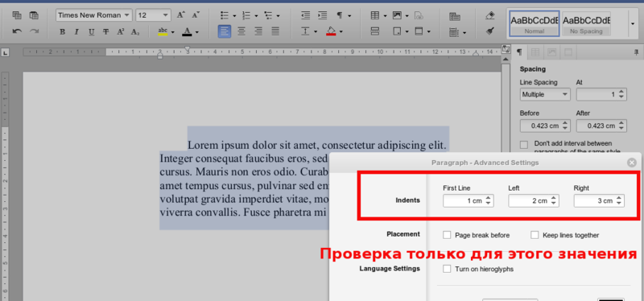Click the Clear Style eraser icon
Screen dimensions: 644x301
click(490, 15)
